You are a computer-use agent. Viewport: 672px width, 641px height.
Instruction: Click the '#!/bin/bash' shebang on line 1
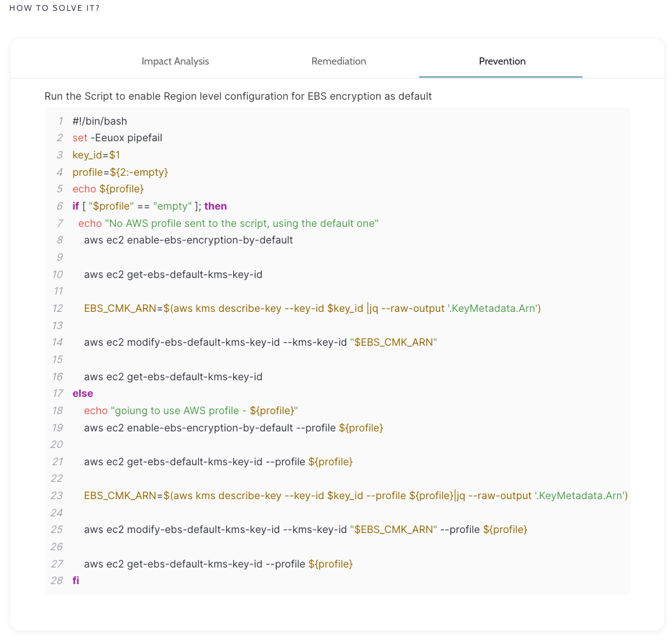pyautogui.click(x=100, y=121)
